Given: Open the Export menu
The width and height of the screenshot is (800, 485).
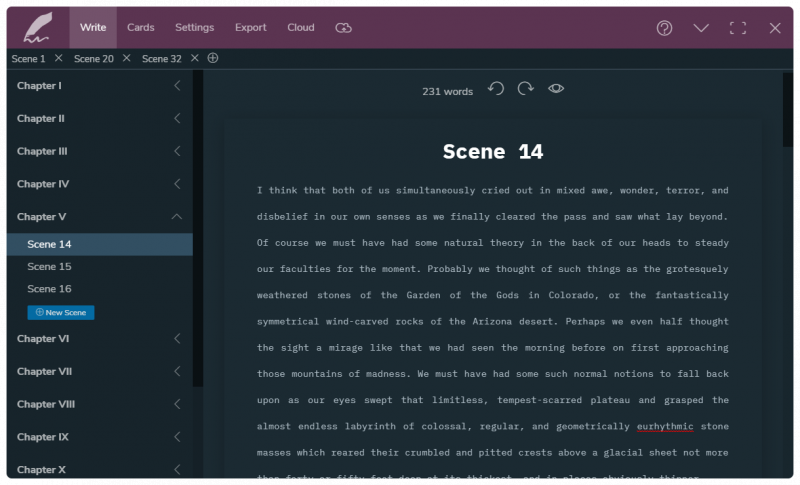Looking at the screenshot, I should [x=251, y=28].
